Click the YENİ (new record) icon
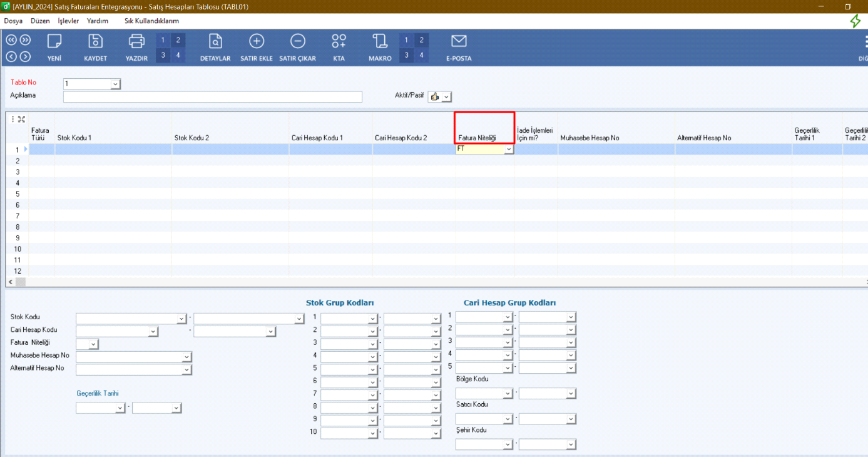Viewport: 868px width, 457px height. click(x=54, y=42)
